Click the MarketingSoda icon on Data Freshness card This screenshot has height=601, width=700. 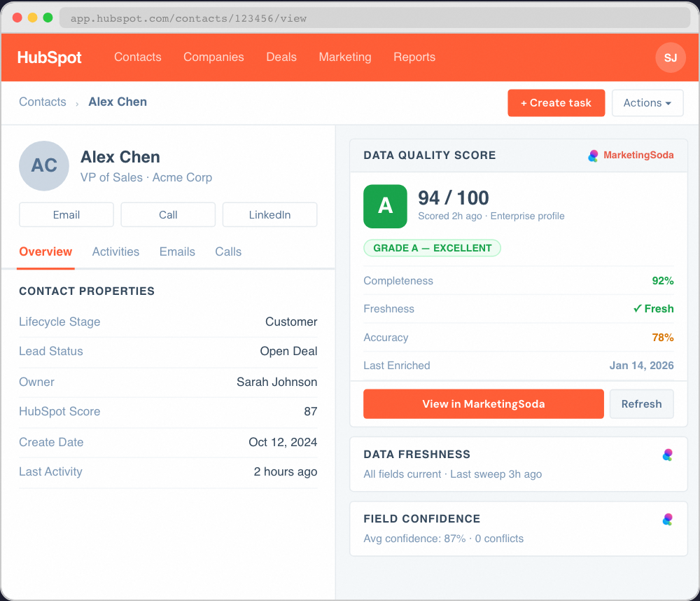667,455
